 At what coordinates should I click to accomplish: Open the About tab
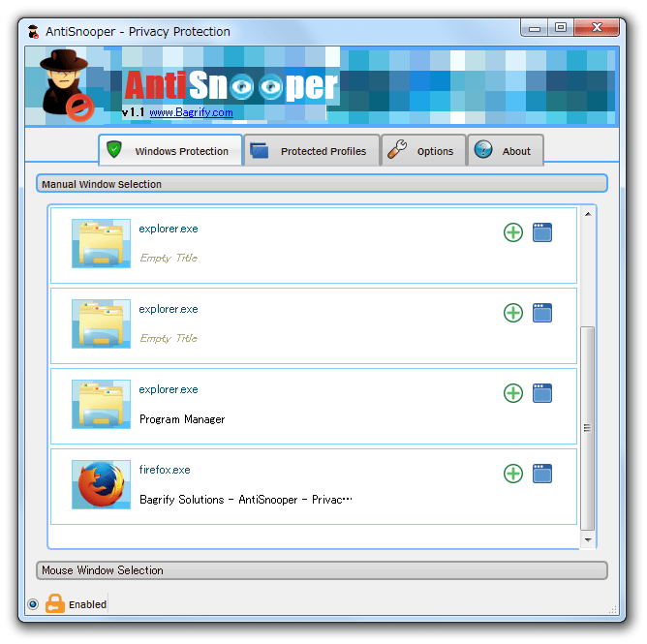pos(506,150)
